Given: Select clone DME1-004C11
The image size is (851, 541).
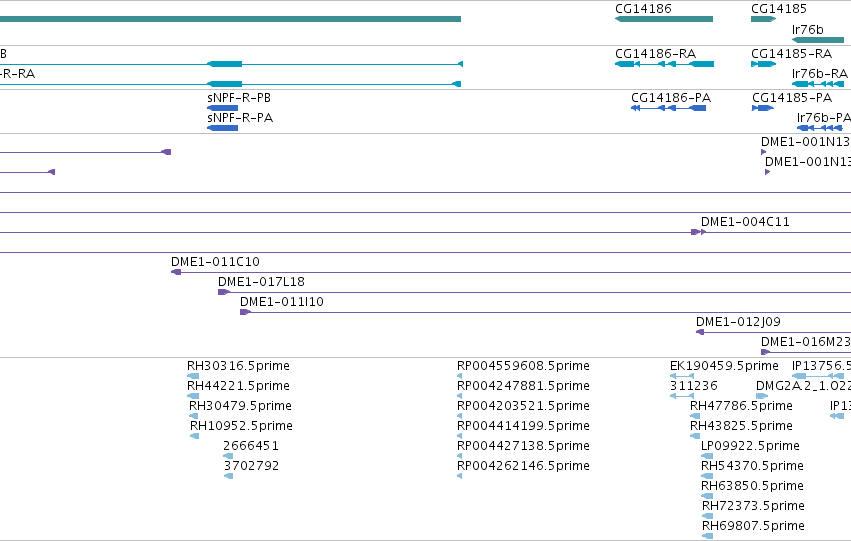Looking at the screenshot, I should click(745, 221).
